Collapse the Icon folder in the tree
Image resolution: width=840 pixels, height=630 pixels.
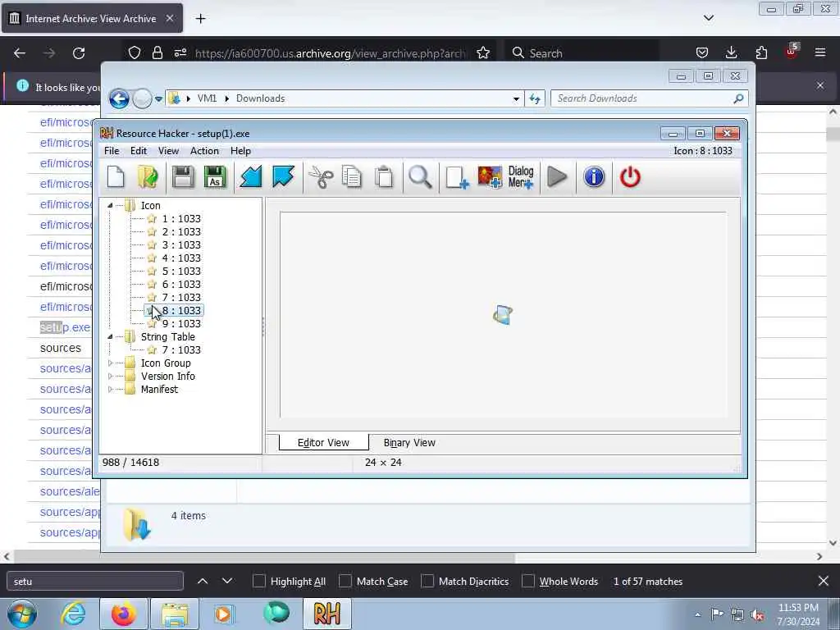(x=110, y=206)
